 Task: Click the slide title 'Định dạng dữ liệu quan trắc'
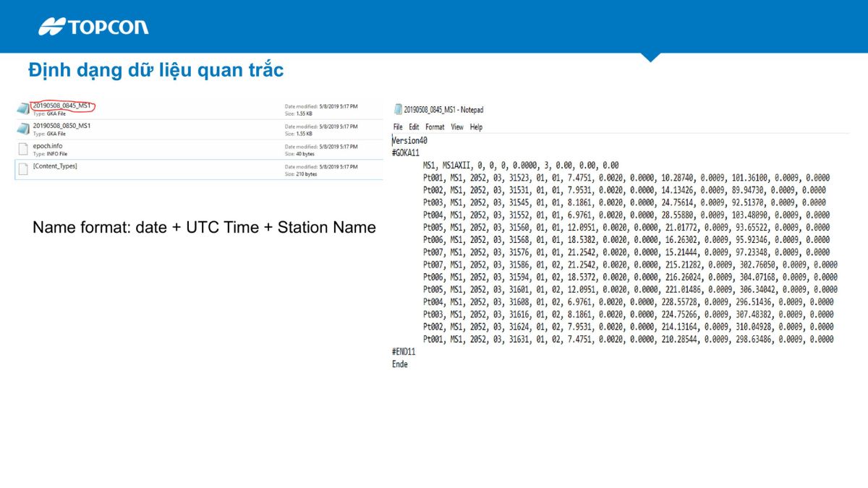tap(156, 70)
